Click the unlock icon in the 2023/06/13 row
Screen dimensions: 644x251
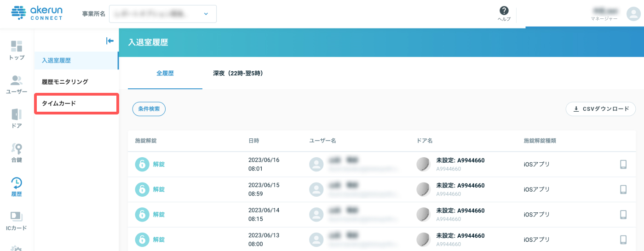pyautogui.click(x=142, y=240)
